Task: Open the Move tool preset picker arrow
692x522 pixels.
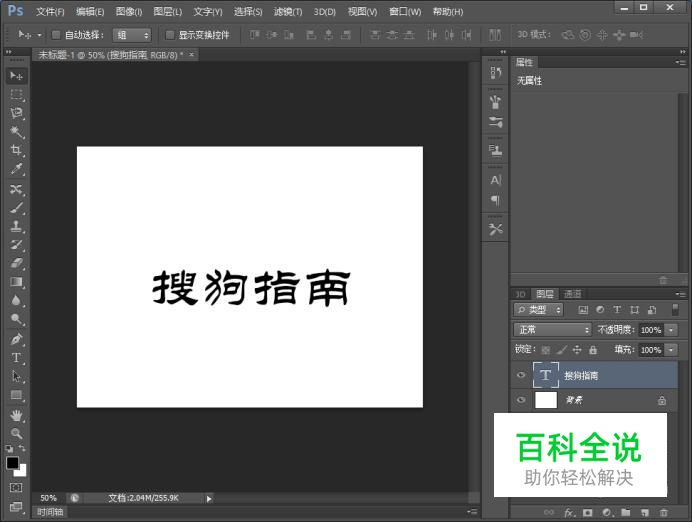Action: pos(39,35)
